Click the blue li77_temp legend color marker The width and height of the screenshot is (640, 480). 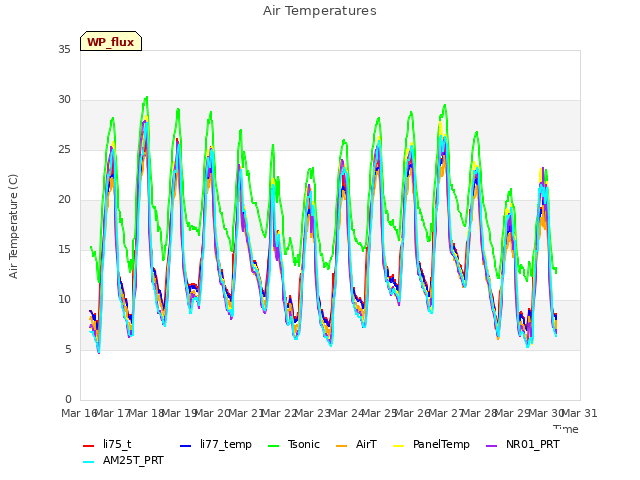tap(186, 446)
